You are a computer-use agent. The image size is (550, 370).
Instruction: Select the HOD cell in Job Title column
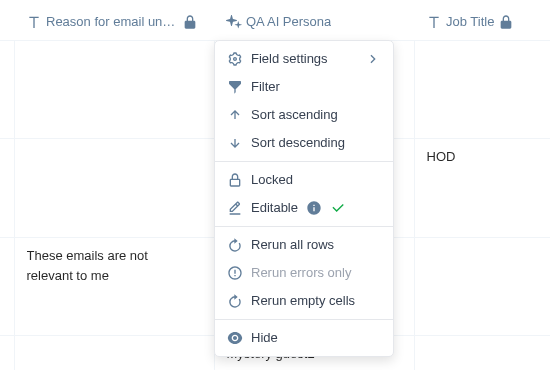click(482, 188)
